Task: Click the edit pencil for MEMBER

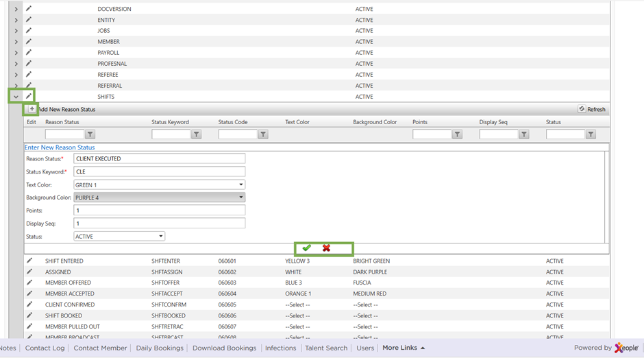Action: tap(29, 42)
